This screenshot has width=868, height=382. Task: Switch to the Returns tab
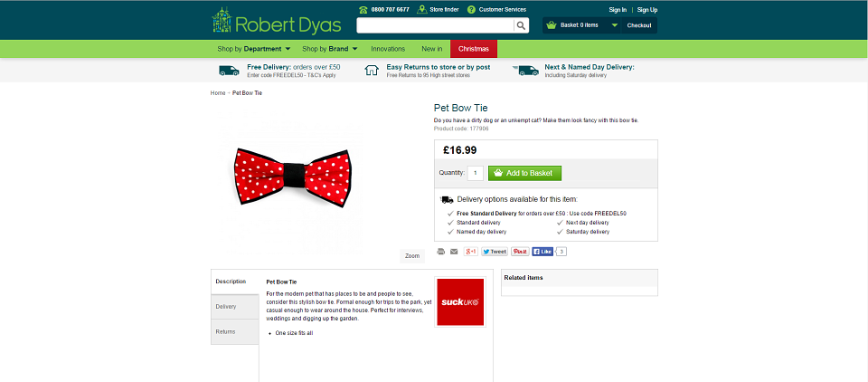point(235,331)
